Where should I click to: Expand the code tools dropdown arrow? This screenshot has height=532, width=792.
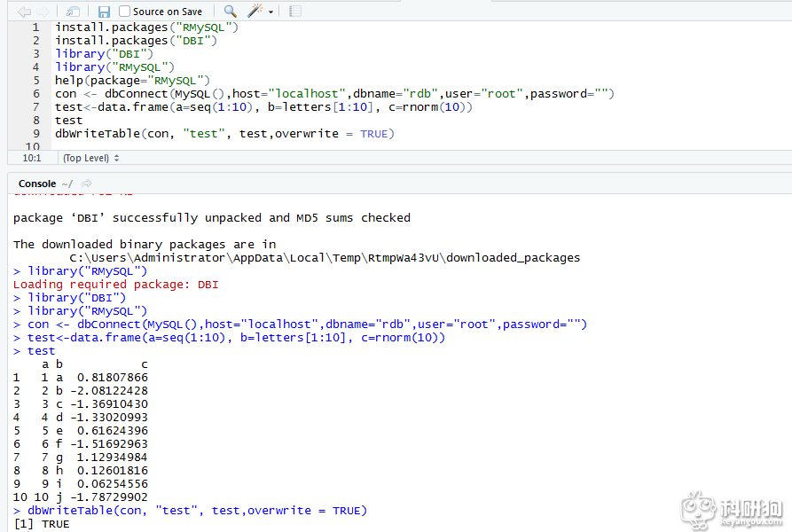pos(271,12)
